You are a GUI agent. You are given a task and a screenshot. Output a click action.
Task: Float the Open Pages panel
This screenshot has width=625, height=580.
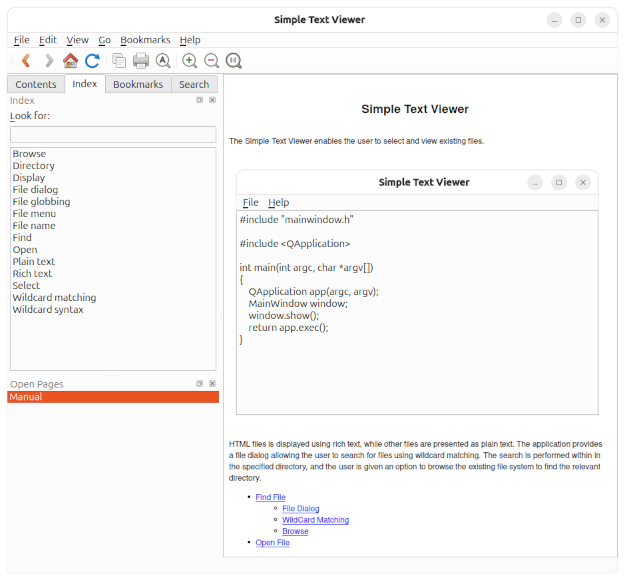[200, 384]
